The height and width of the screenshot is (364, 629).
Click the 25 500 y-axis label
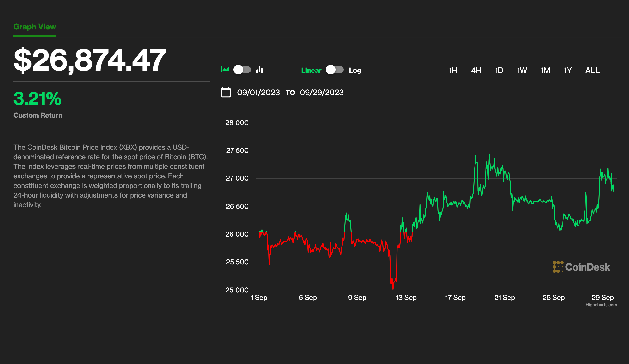(237, 262)
